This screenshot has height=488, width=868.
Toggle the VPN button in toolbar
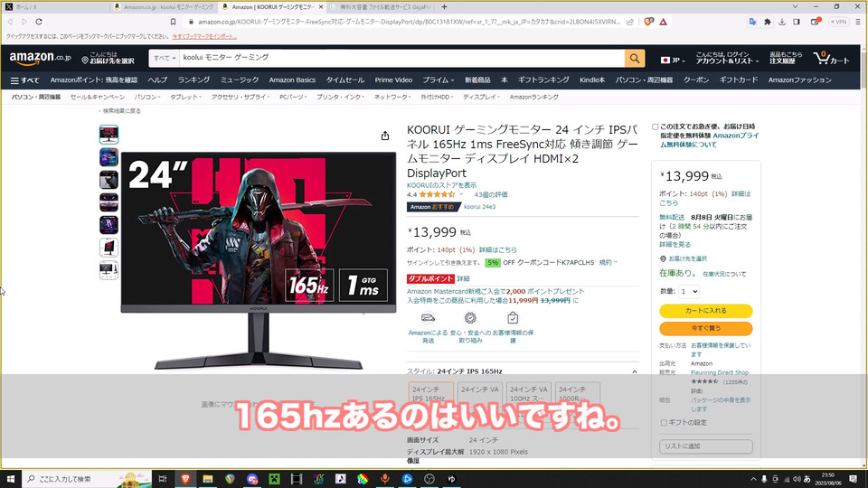click(839, 22)
